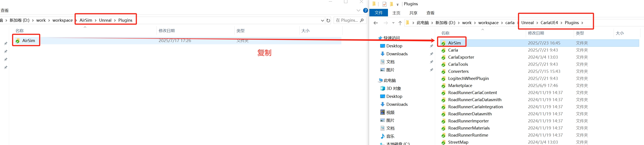Click the refresh button in left window
Screen dimensions: 644x145
pos(328,20)
